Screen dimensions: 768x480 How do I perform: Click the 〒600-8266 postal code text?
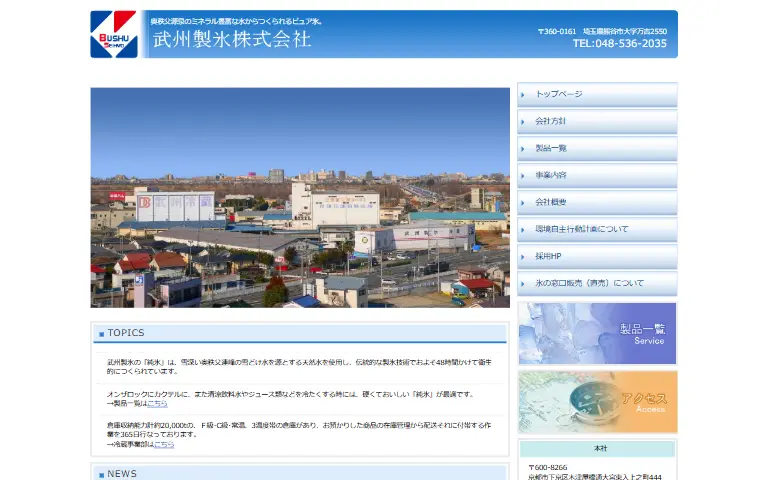click(548, 468)
